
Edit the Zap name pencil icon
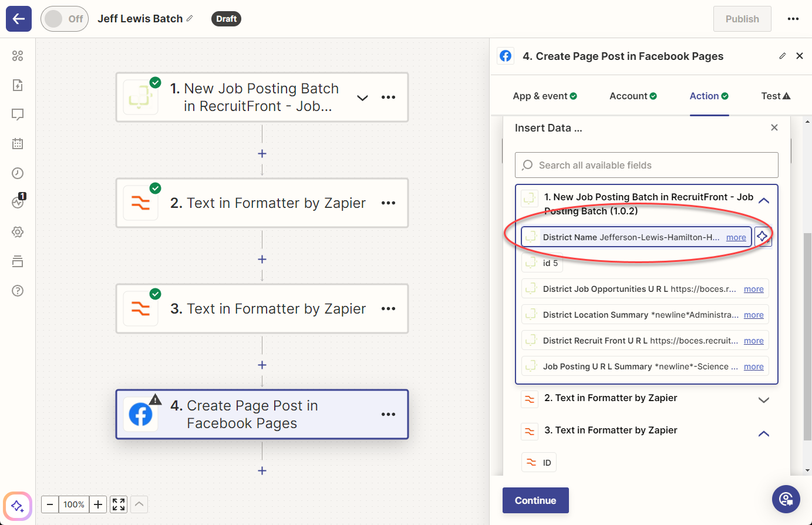click(x=190, y=19)
